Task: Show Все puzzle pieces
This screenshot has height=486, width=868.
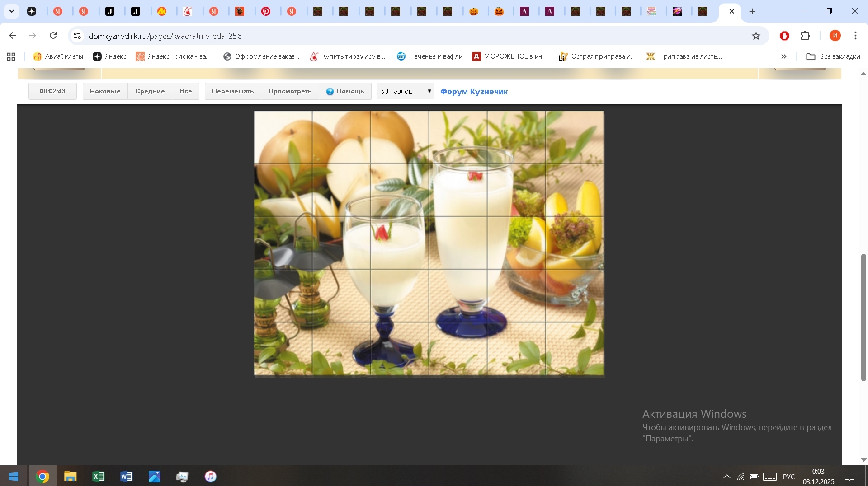Action: point(186,91)
